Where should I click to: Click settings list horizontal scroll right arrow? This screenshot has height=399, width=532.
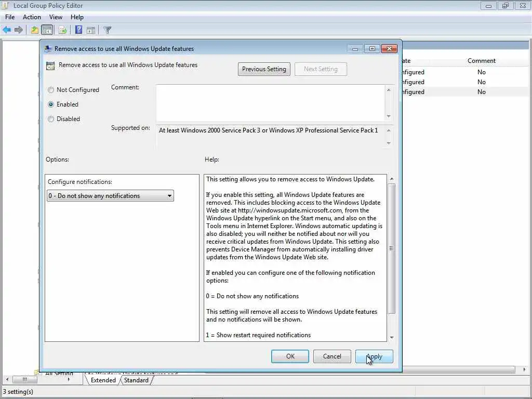[525, 370]
